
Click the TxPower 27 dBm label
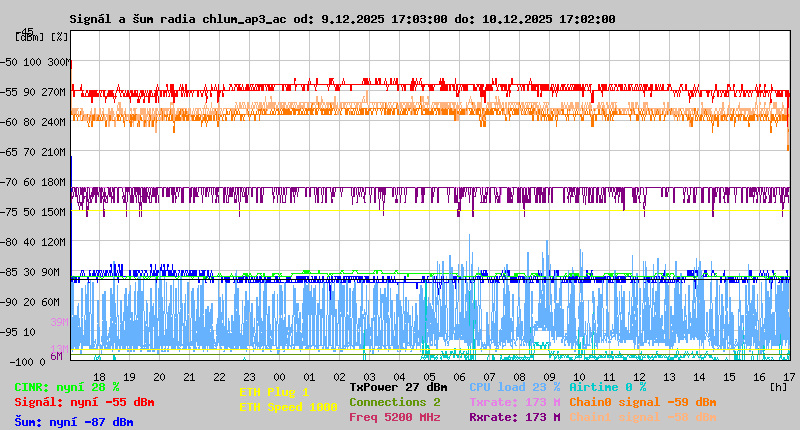coord(398,387)
